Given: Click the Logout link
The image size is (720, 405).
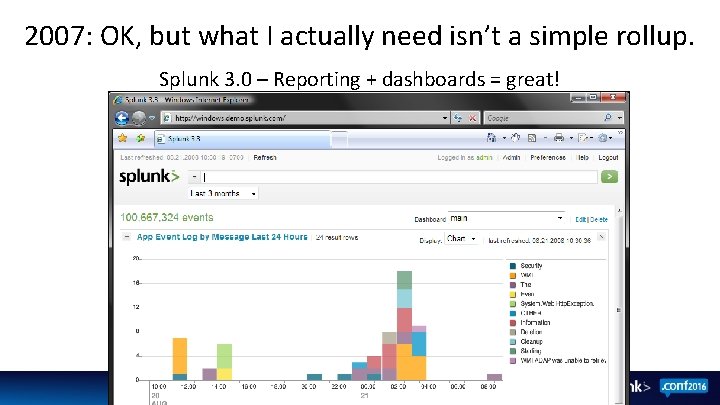Looking at the screenshot, I should pos(608,158).
